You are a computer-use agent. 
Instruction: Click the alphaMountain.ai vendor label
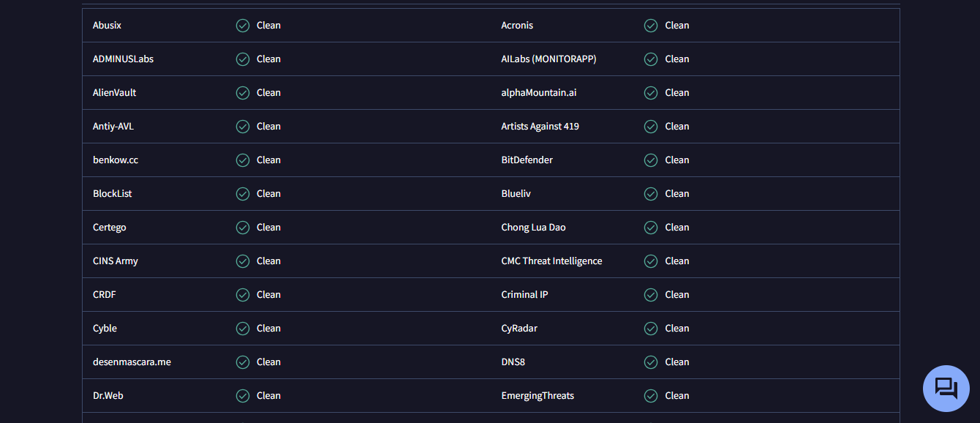tap(538, 93)
